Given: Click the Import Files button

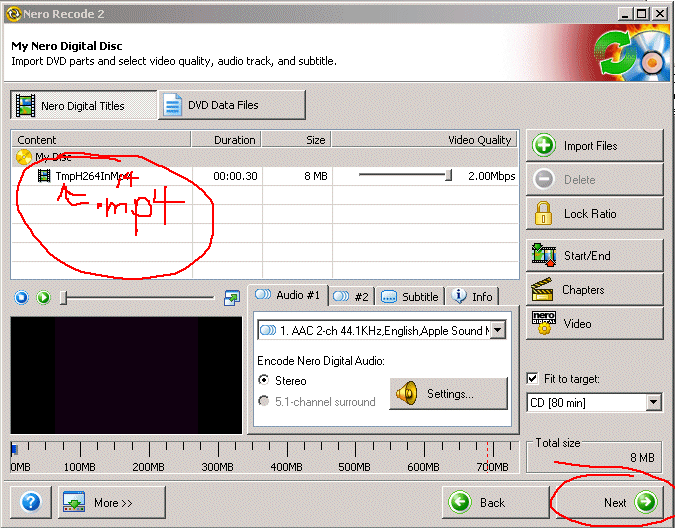Looking at the screenshot, I should click(594, 146).
